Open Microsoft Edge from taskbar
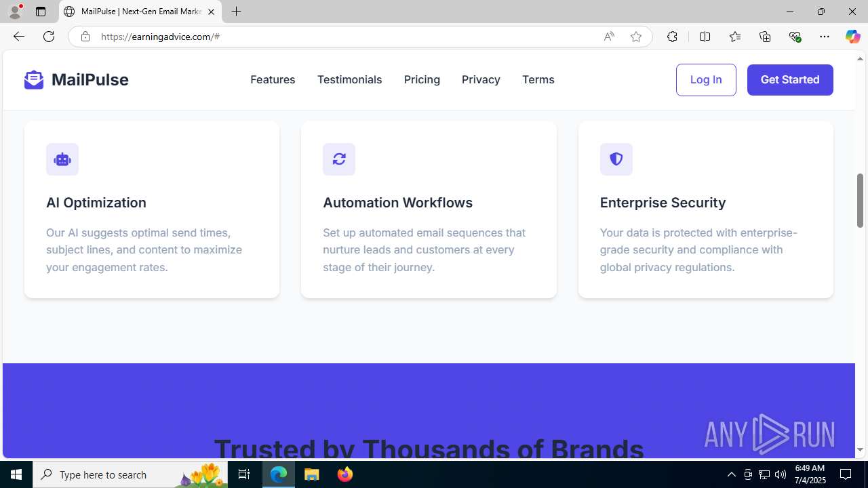Screen dimensions: 868x488 pos(279,474)
